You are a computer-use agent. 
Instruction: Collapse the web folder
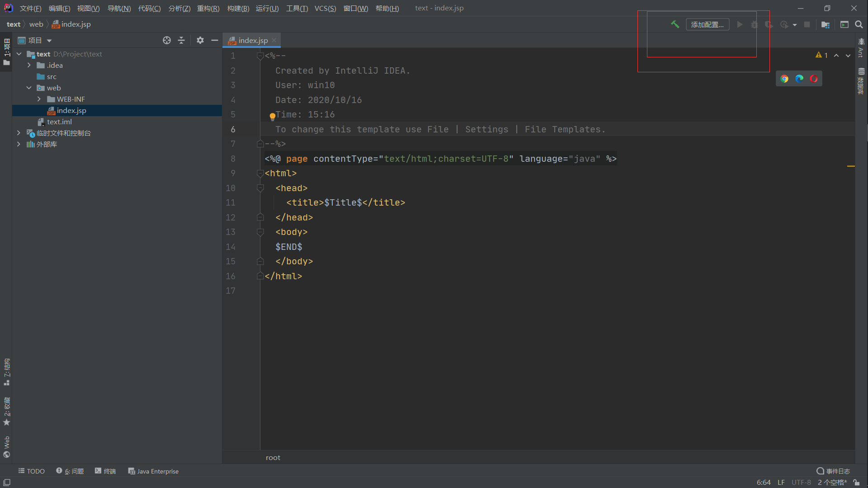[29, 88]
